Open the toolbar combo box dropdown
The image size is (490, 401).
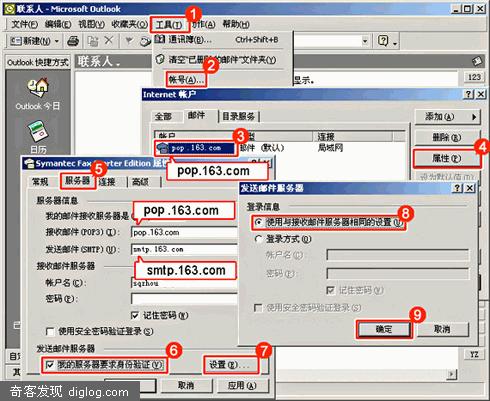pyautogui.click(x=365, y=41)
